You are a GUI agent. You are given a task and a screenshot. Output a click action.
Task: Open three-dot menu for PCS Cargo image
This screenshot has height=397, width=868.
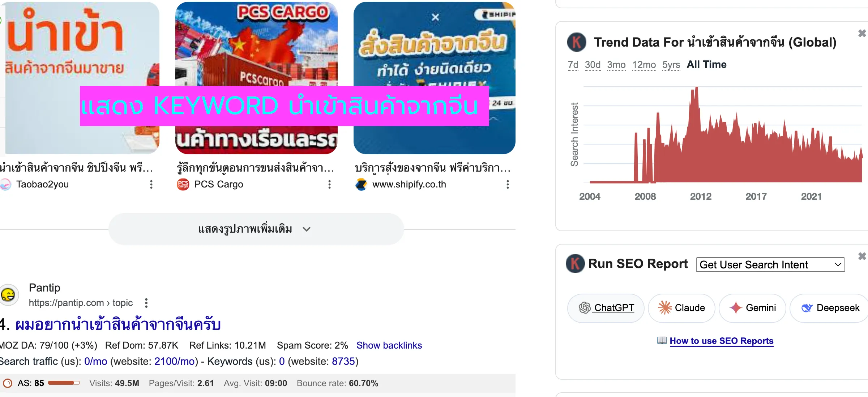[329, 185]
